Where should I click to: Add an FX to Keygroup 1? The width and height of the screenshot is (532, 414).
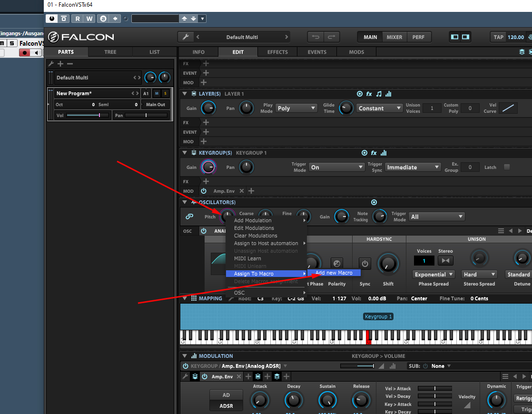click(x=206, y=182)
